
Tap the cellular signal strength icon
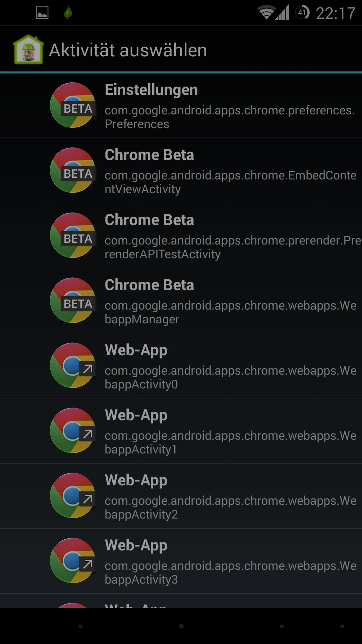(282, 13)
